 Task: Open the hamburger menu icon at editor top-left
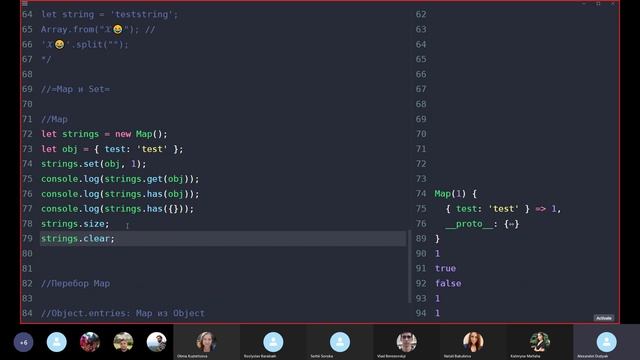click(x=25, y=4)
